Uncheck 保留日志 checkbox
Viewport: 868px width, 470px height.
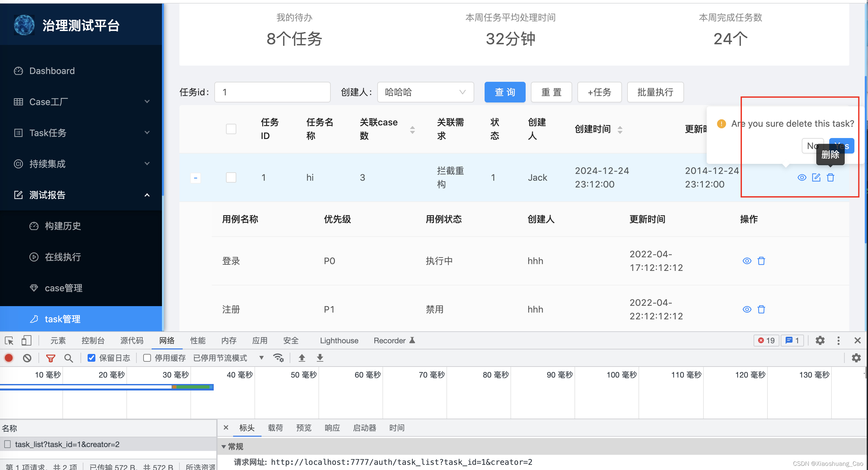91,358
